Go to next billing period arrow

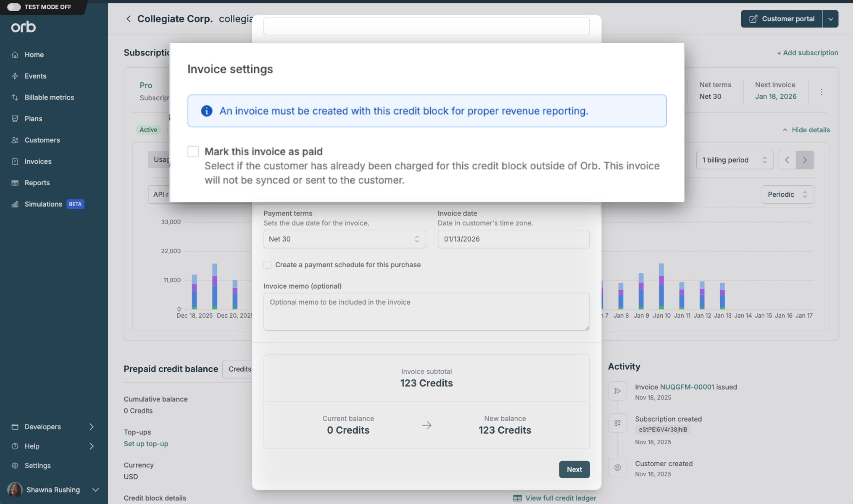tap(805, 160)
